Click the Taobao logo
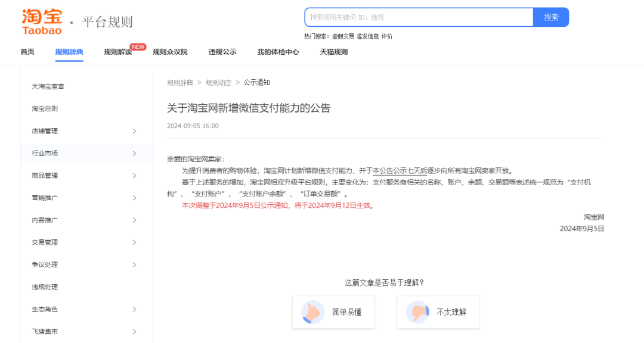 (x=42, y=21)
